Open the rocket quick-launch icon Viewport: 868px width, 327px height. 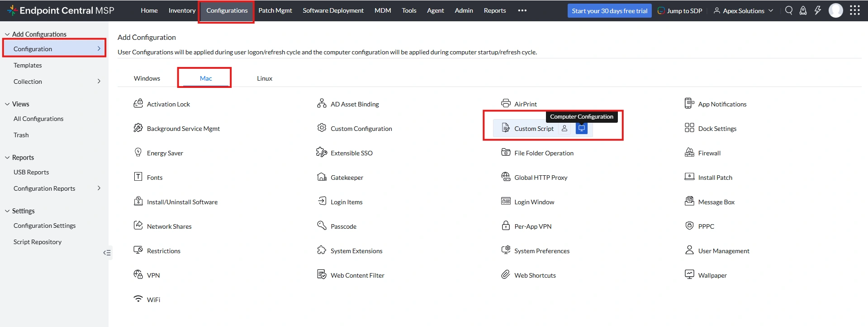point(803,10)
